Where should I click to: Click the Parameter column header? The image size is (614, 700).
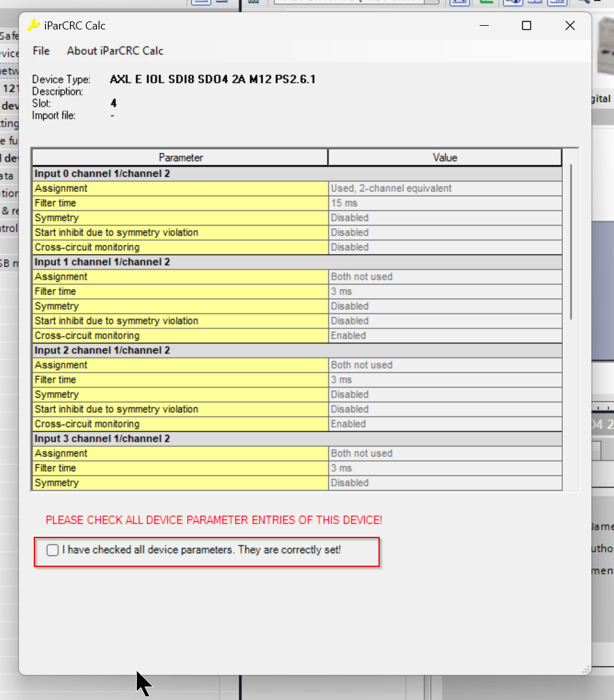pyautogui.click(x=180, y=158)
